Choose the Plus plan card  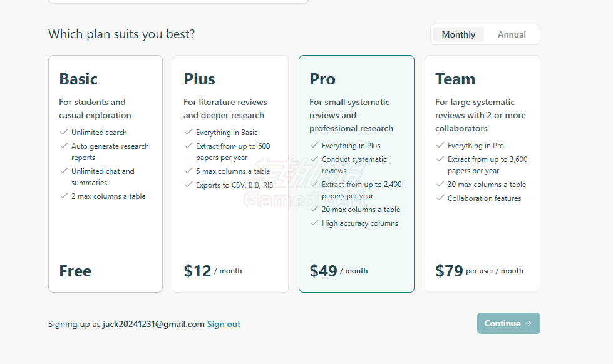pos(230,174)
